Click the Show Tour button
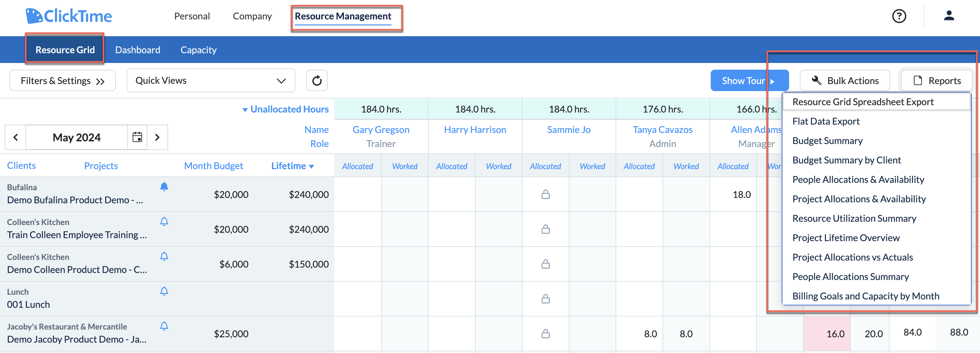980x353 pixels. (x=749, y=81)
